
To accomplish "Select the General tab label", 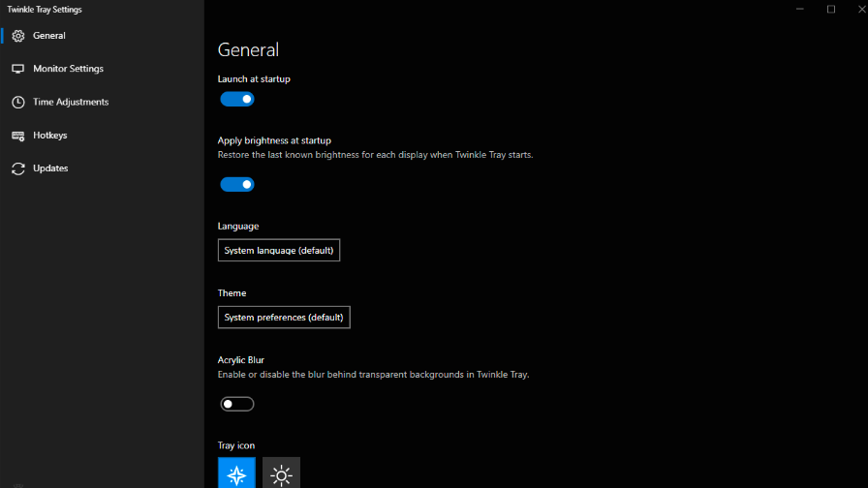I will coord(49,36).
